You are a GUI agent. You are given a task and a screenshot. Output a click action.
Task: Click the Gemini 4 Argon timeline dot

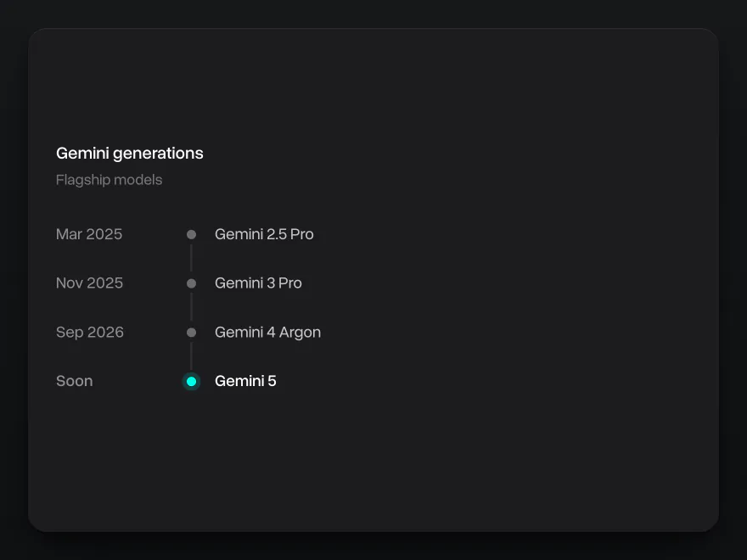pos(191,333)
